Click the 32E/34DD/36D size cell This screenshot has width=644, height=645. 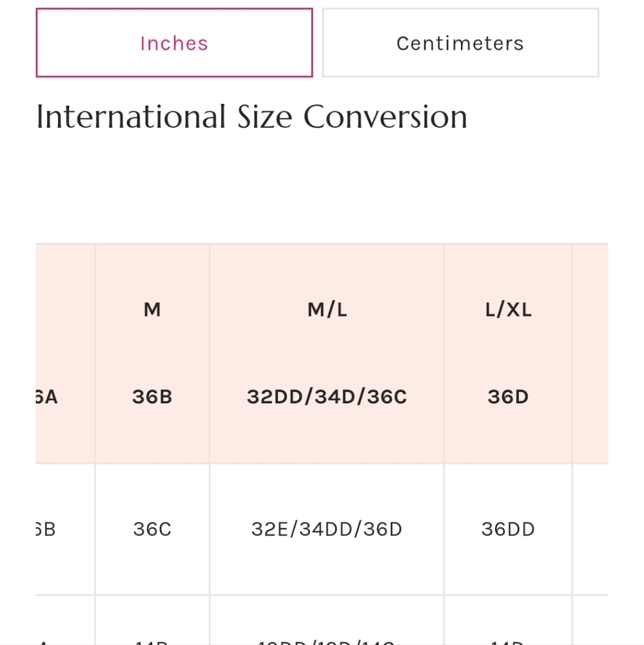[x=327, y=530]
